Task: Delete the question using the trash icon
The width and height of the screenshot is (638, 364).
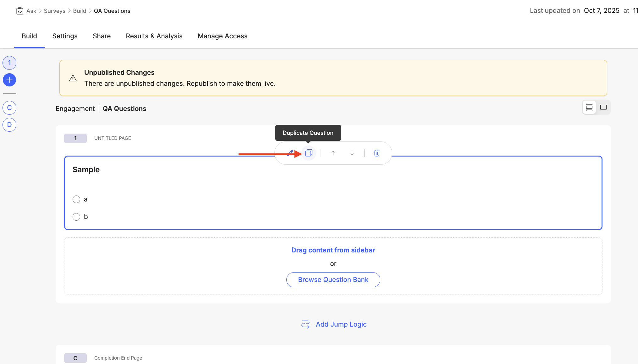Action: (377, 153)
